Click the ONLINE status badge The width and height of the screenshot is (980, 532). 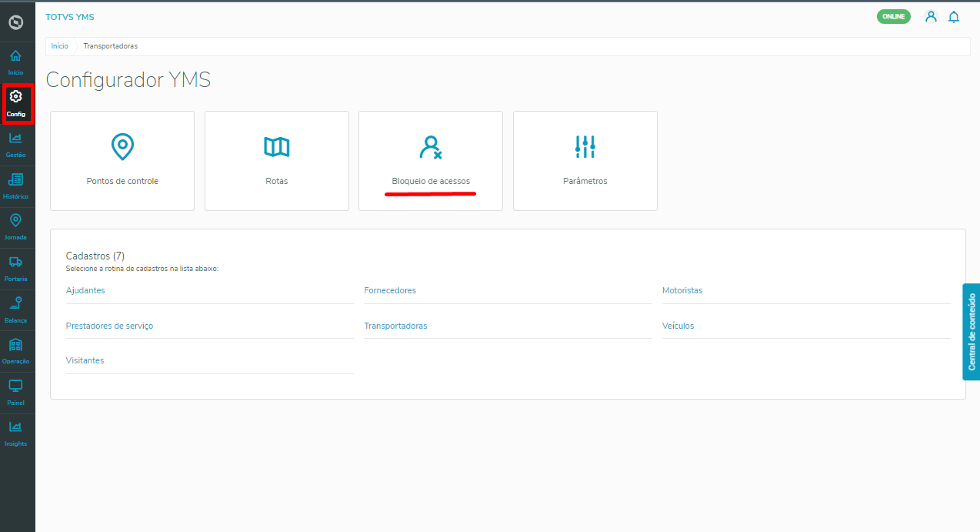pyautogui.click(x=894, y=16)
